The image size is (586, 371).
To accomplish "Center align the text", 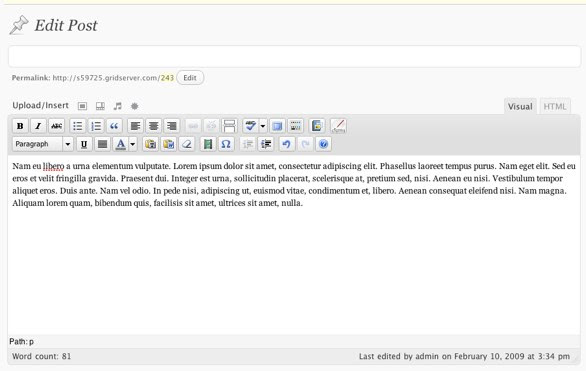I will click(153, 126).
